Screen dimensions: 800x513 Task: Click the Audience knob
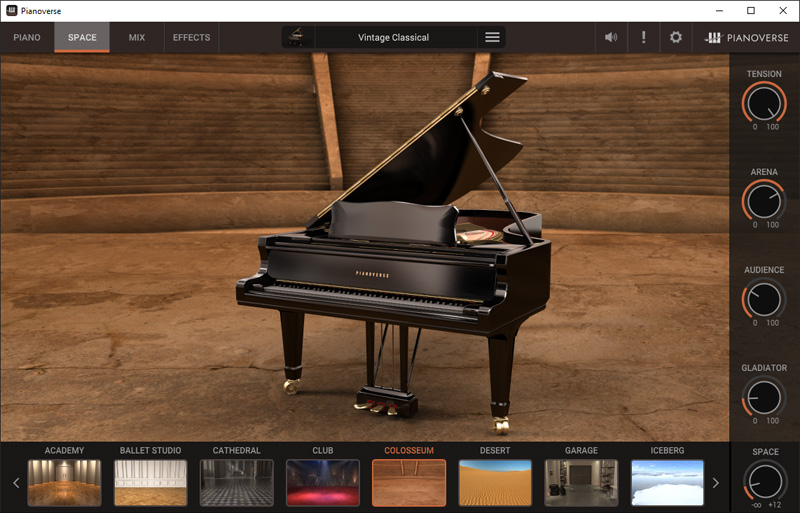764,299
